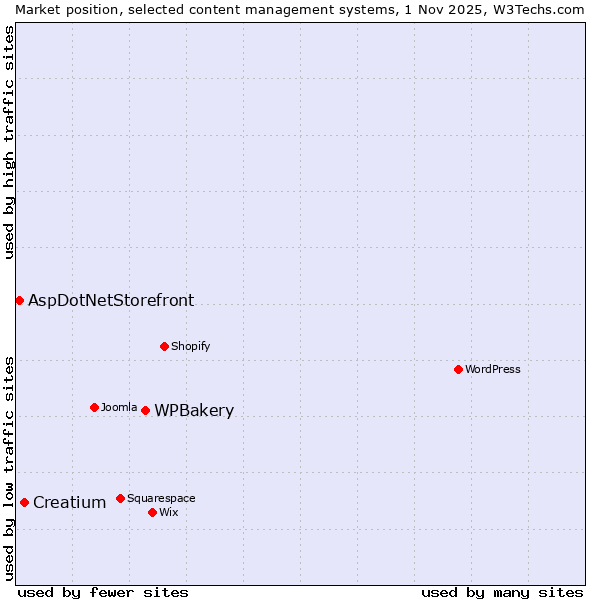The width and height of the screenshot is (600, 600).
Task: Select the Squarespace red data point
Action: pyautogui.click(x=120, y=498)
